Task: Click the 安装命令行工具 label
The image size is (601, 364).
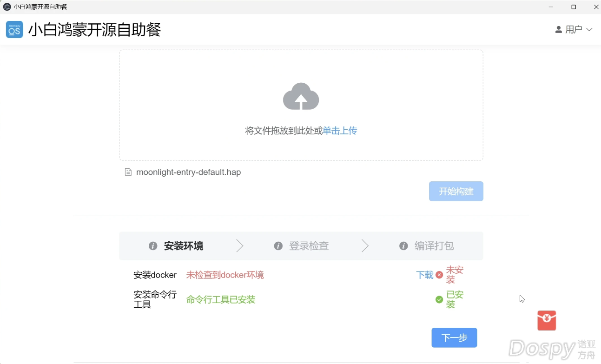Action: 155,299
